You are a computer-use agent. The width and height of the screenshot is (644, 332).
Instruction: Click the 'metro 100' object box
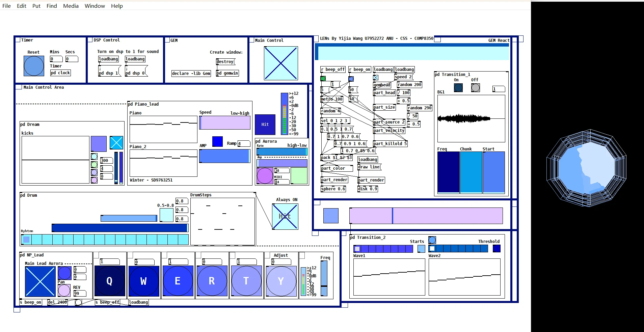click(x=332, y=99)
